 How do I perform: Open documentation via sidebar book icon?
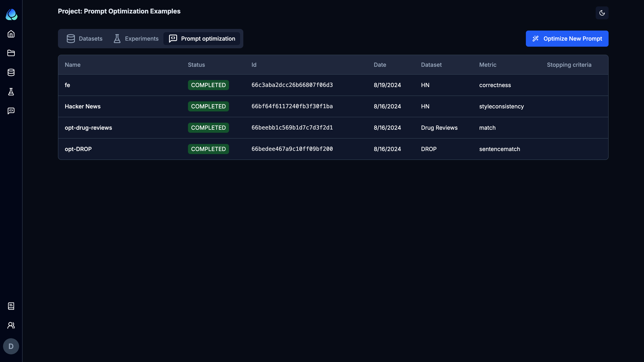[x=11, y=306]
